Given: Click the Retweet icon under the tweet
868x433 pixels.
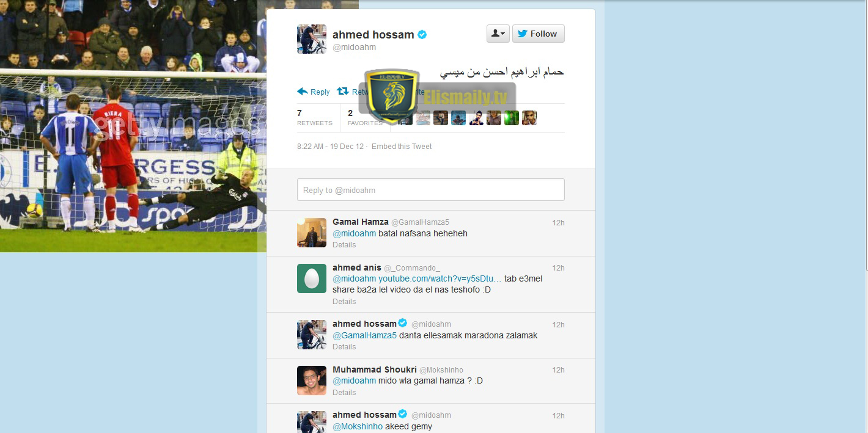Looking at the screenshot, I should [x=342, y=91].
